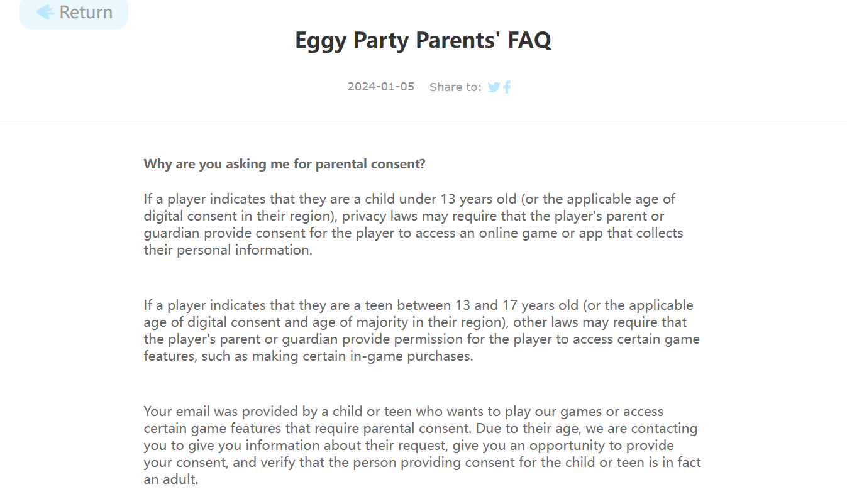Viewport: 847px width, 504px height.
Task: Click the Eggy Party Parents' FAQ title
Action: pyautogui.click(x=423, y=41)
